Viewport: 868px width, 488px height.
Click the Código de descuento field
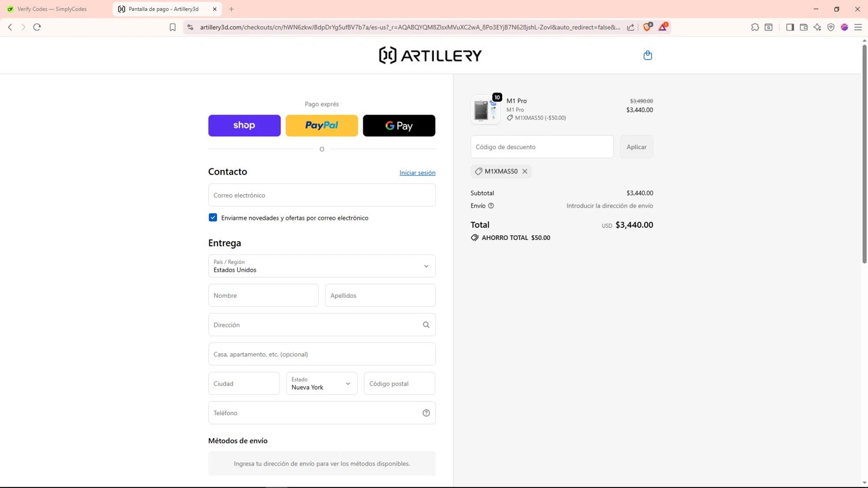[542, 147]
